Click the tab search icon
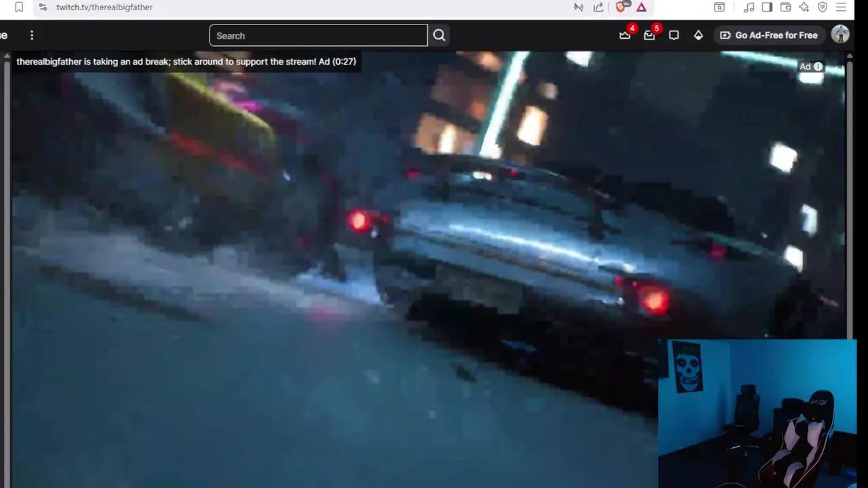Viewport: 868px width, 488px height. tap(719, 7)
